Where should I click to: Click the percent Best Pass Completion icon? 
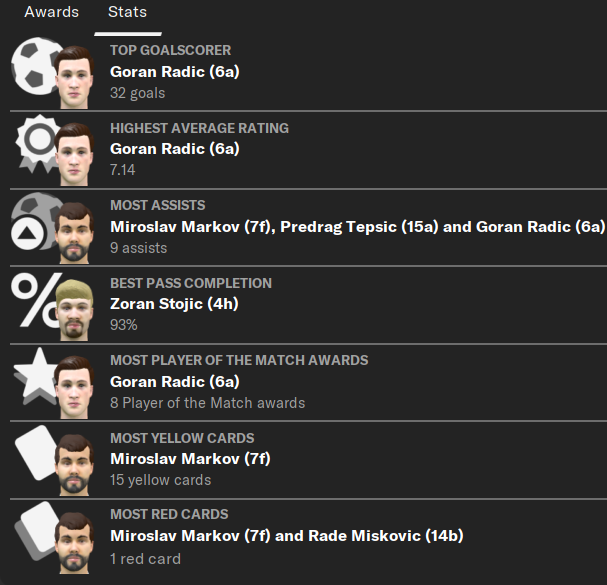point(34,300)
